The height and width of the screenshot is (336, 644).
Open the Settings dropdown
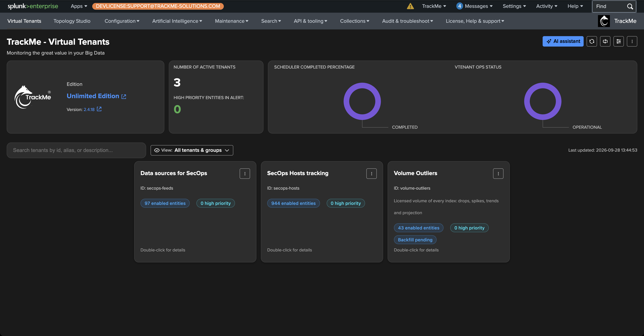[514, 6]
